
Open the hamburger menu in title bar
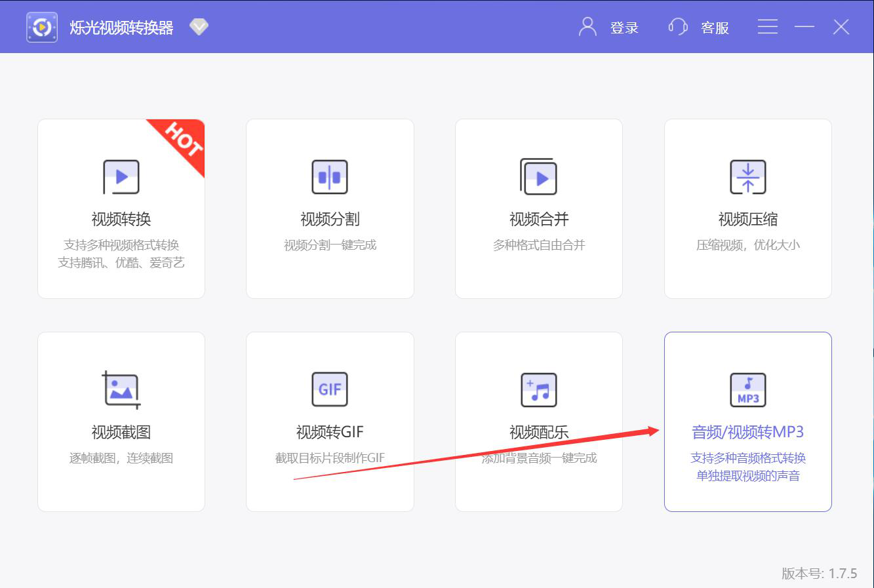click(767, 27)
